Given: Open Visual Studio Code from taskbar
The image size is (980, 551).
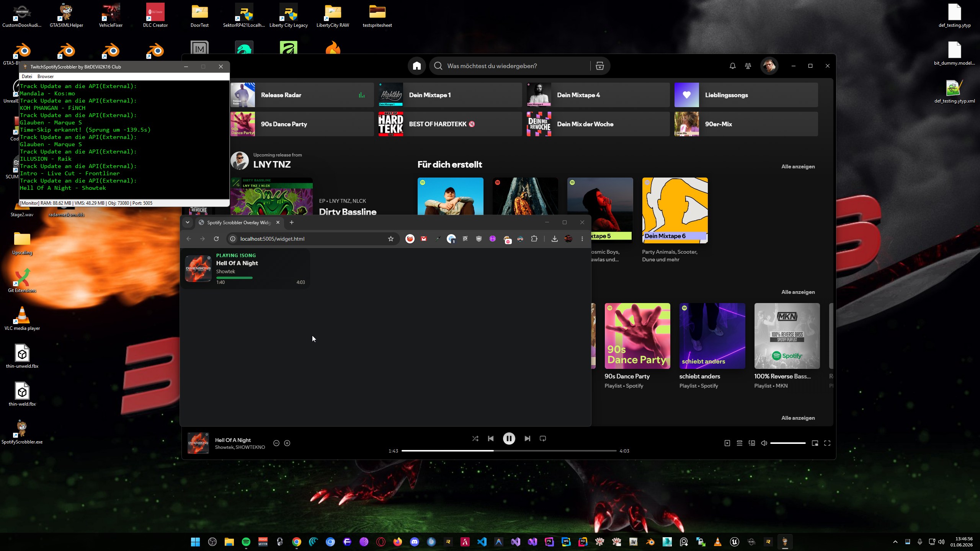Looking at the screenshot, I should pos(482,542).
